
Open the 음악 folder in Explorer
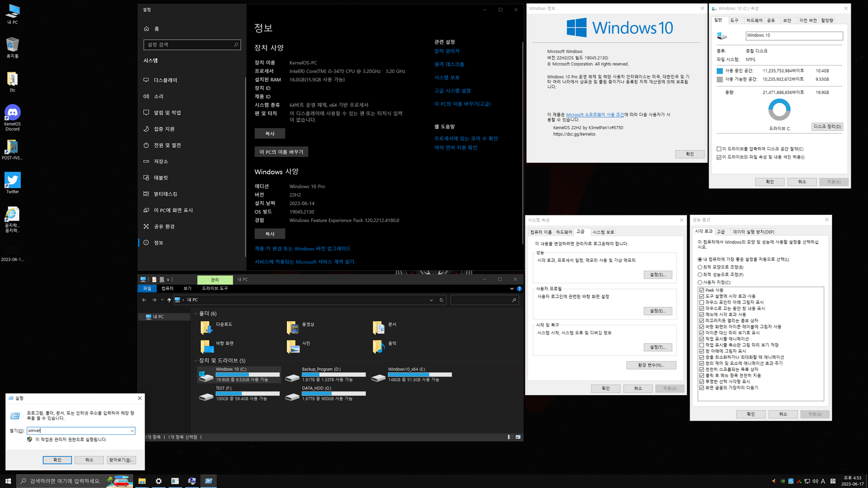pyautogui.click(x=384, y=346)
